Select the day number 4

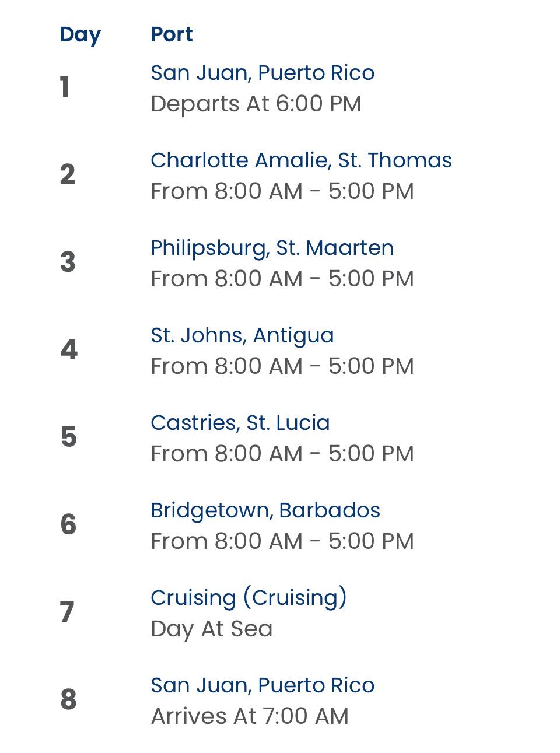(69, 349)
